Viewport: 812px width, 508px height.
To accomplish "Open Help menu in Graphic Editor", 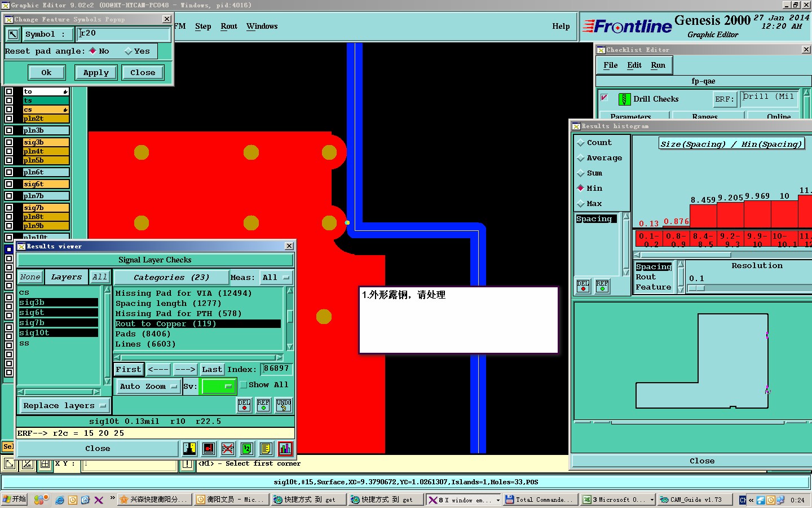I will (561, 27).
